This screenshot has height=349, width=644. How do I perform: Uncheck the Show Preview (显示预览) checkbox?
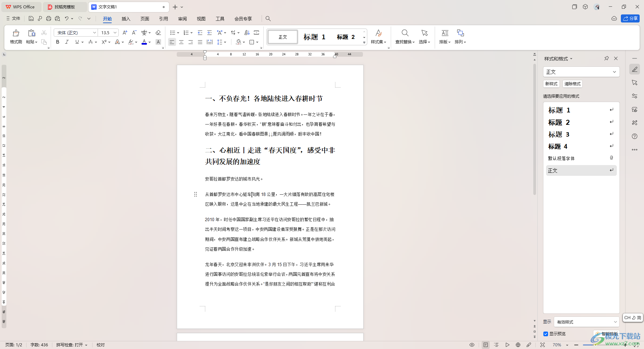(x=546, y=334)
